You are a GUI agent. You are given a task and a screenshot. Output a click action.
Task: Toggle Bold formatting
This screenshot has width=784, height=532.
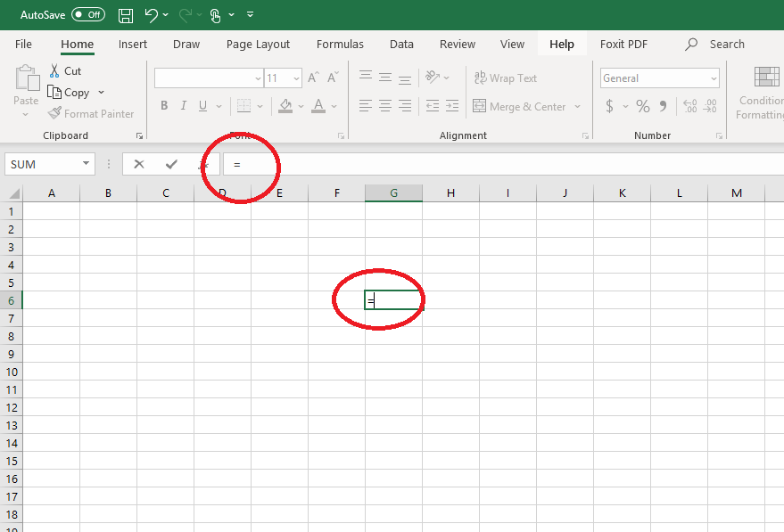[x=164, y=106]
